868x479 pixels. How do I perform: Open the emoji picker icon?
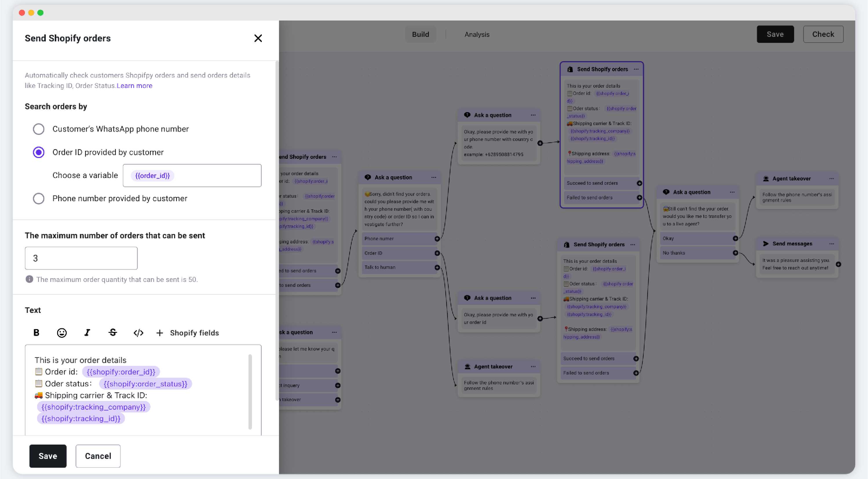tap(62, 333)
